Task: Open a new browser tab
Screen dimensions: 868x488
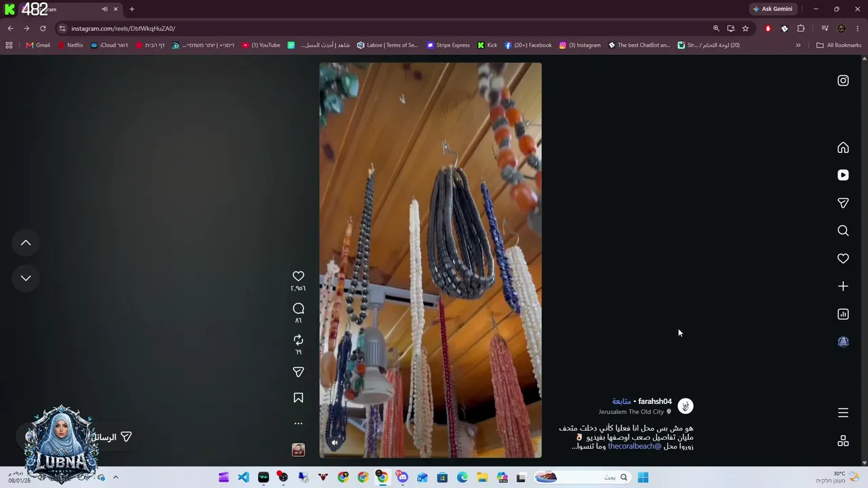Action: pos(132,9)
